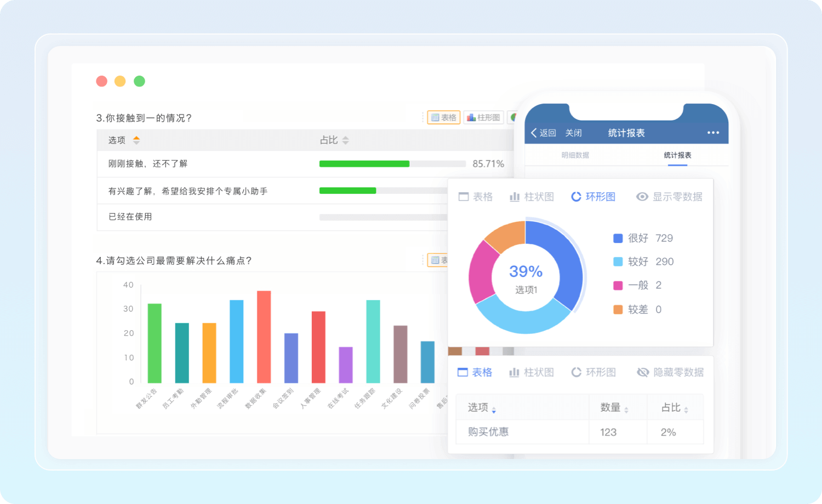
Task: Select the 环形图 donut chart view
Action: click(593, 197)
